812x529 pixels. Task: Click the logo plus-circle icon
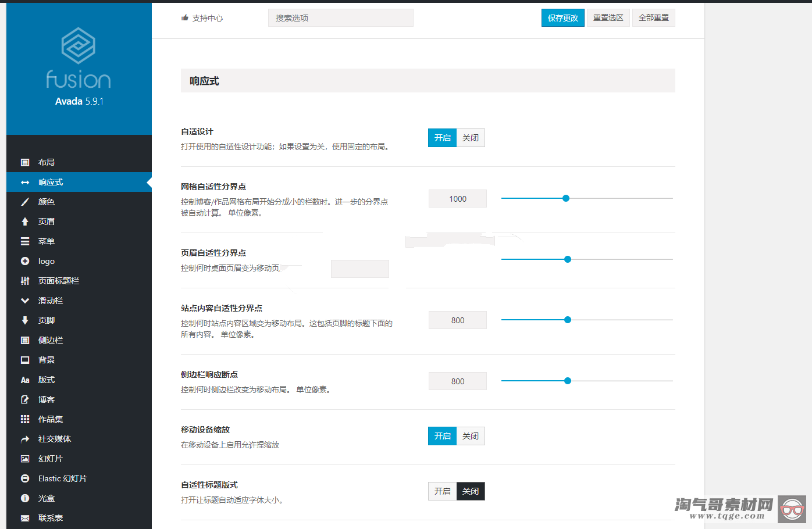click(25, 261)
